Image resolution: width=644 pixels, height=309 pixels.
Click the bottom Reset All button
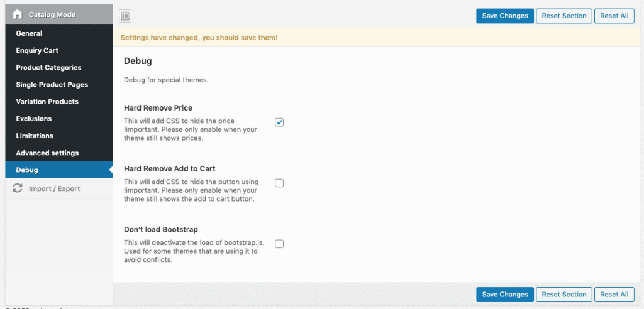[614, 294]
